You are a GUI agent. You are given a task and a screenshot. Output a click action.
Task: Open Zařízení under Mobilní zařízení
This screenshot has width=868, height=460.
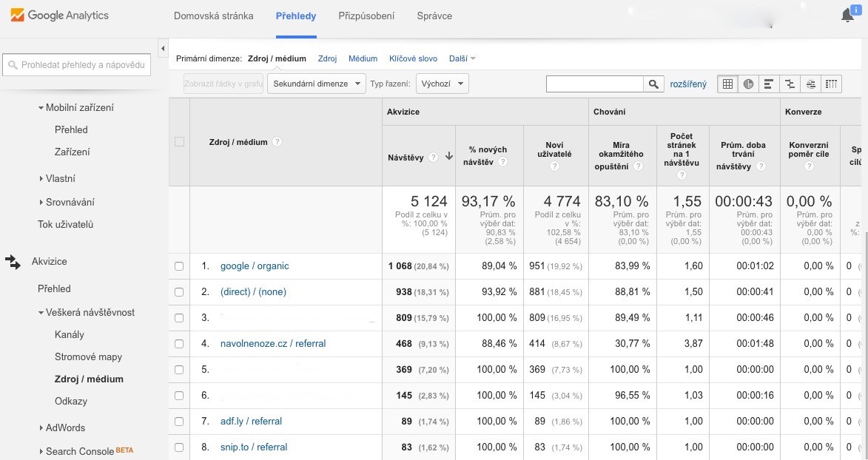(x=72, y=152)
